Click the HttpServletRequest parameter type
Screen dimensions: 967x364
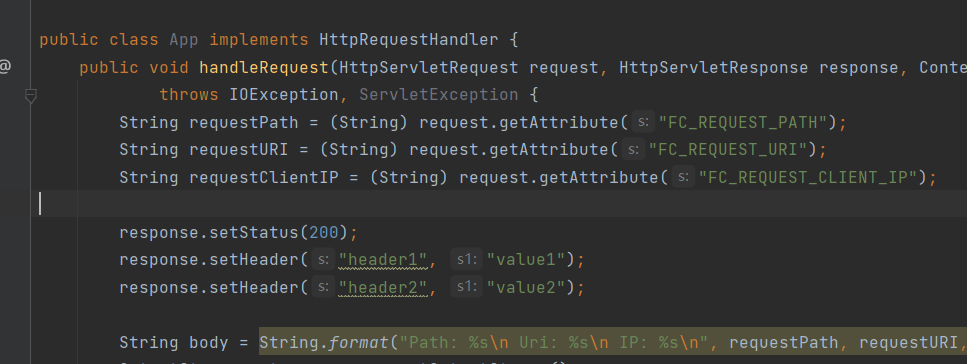[429, 68]
